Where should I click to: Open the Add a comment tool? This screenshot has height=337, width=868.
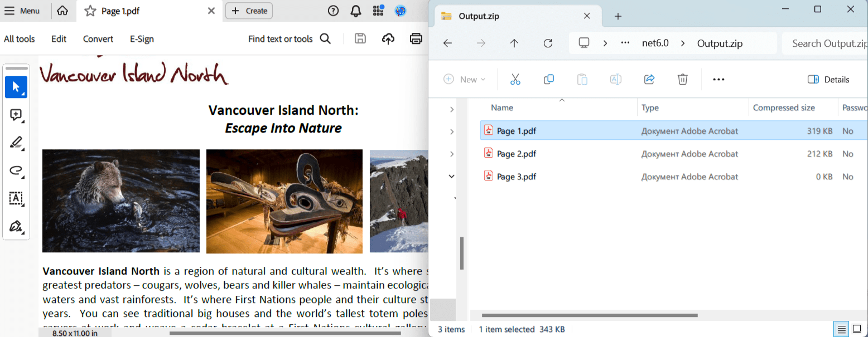point(16,115)
